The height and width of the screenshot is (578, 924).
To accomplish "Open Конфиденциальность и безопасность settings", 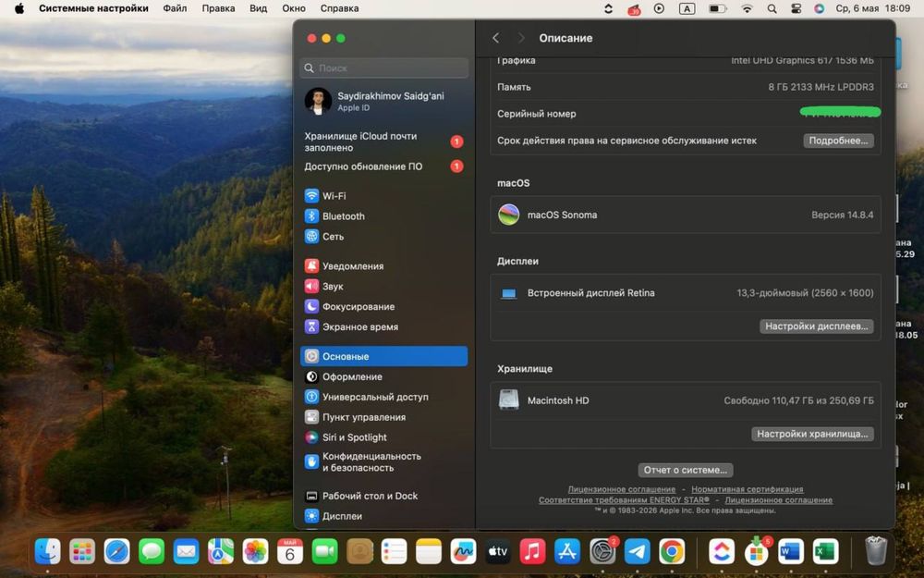I will (383, 461).
